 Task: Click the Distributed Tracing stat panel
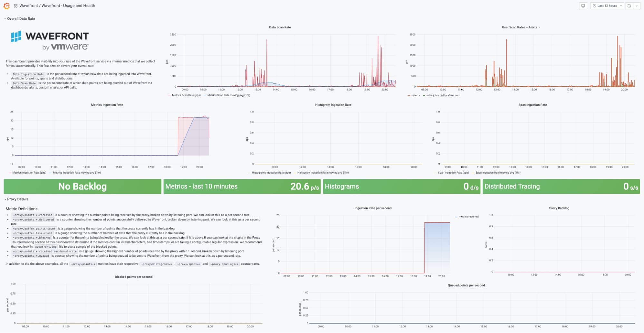pyautogui.click(x=561, y=186)
